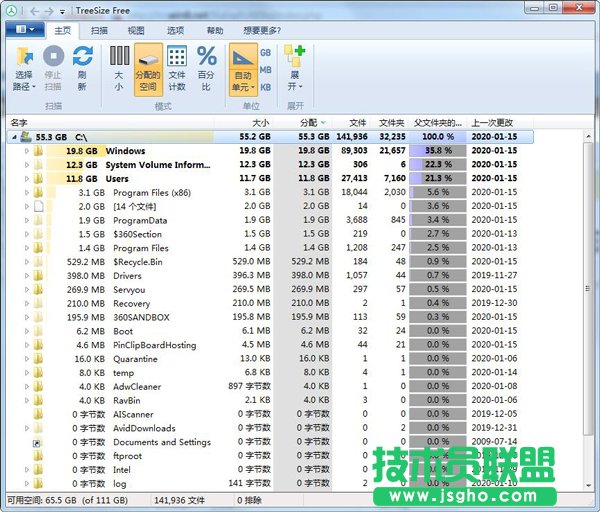Click the Refresh (刷新) icon
The width and height of the screenshot is (600, 512).
[x=82, y=56]
